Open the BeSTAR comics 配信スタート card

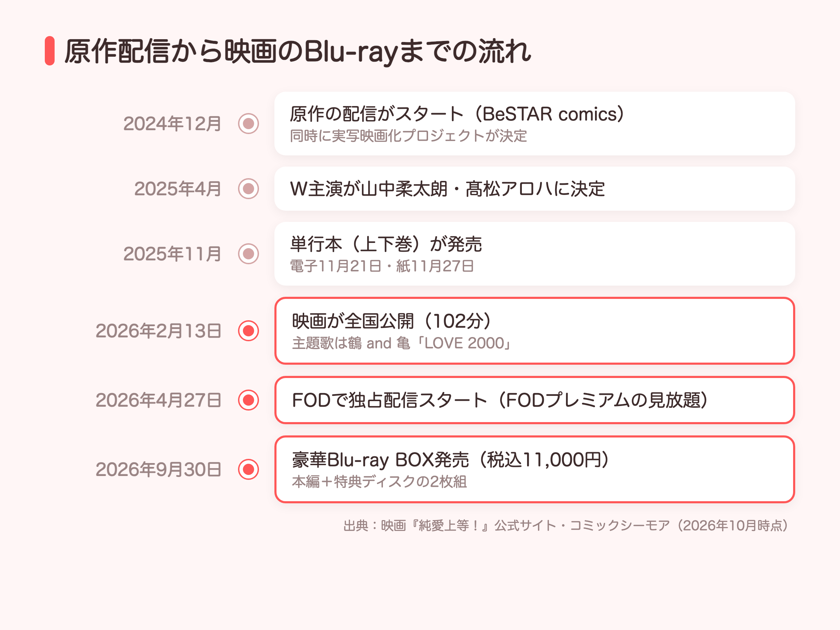[534, 124]
